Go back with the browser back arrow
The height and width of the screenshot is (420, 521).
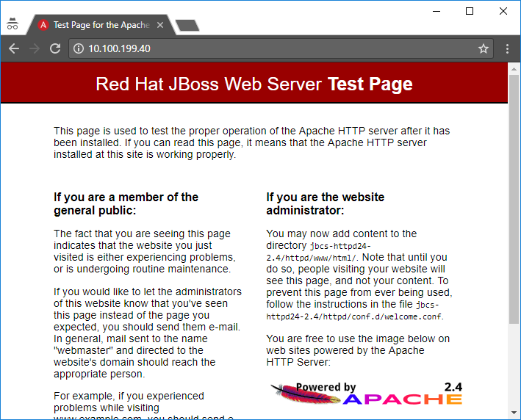14,48
